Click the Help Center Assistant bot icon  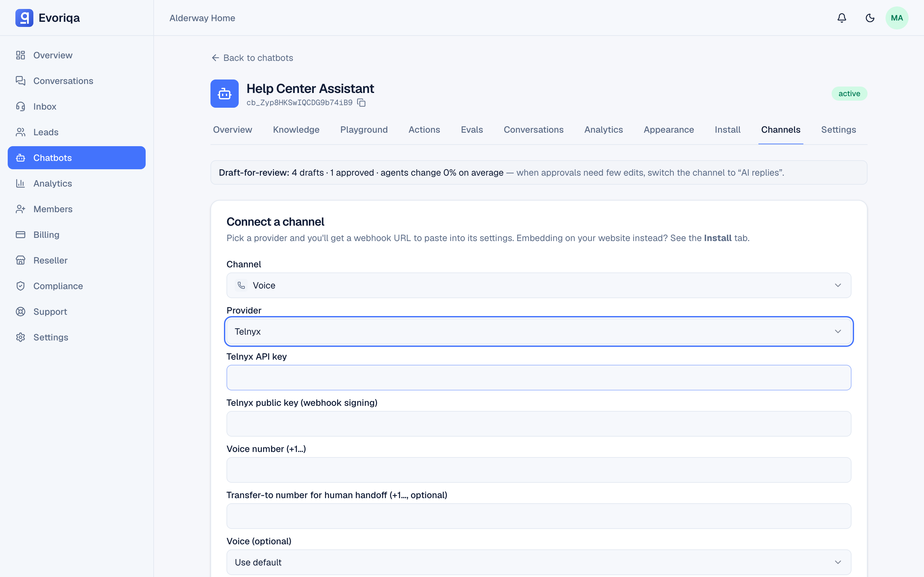pos(225,94)
